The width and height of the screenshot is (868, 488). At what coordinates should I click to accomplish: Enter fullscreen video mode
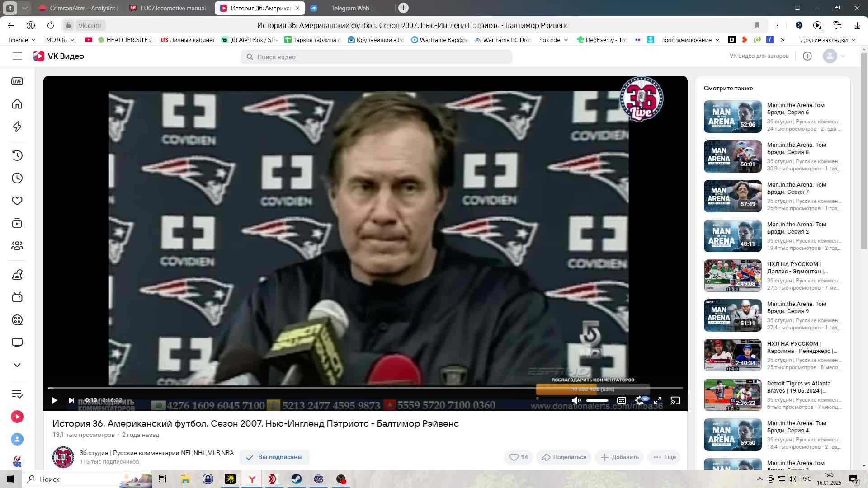[658, 400]
